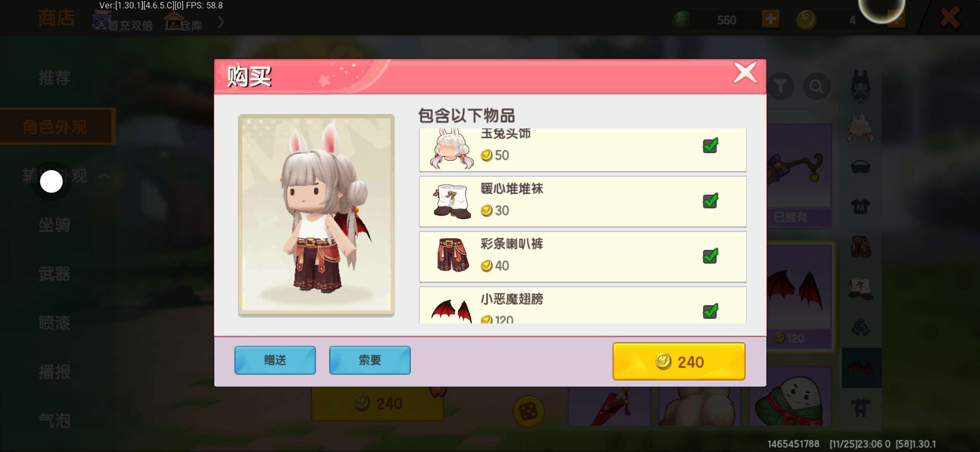Select the red pants icon in sidebar

[x=861, y=247]
